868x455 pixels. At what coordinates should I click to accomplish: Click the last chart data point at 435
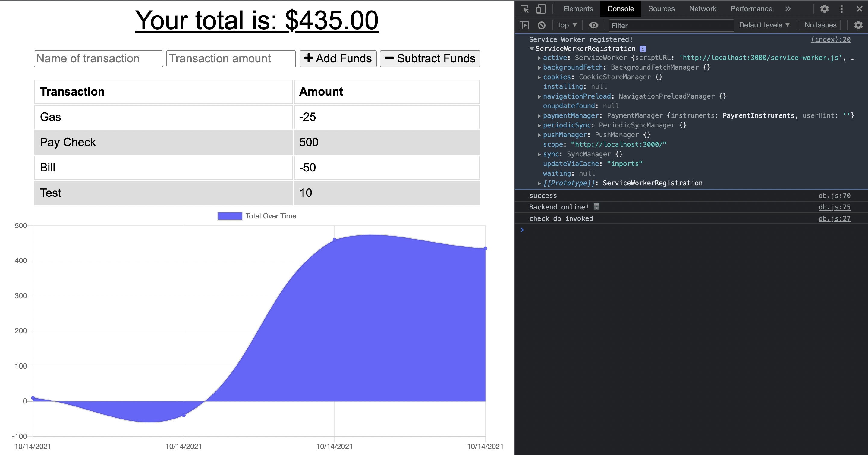click(485, 249)
